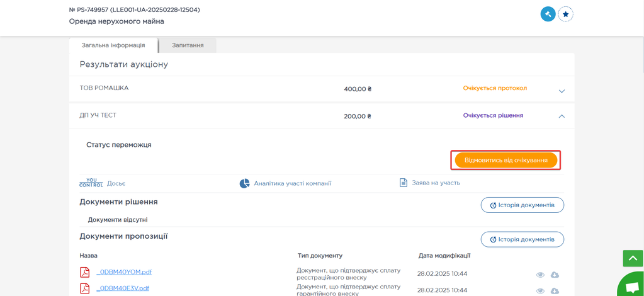Open Аналітика участі компанії pie chart
The image size is (644, 296).
245,183
